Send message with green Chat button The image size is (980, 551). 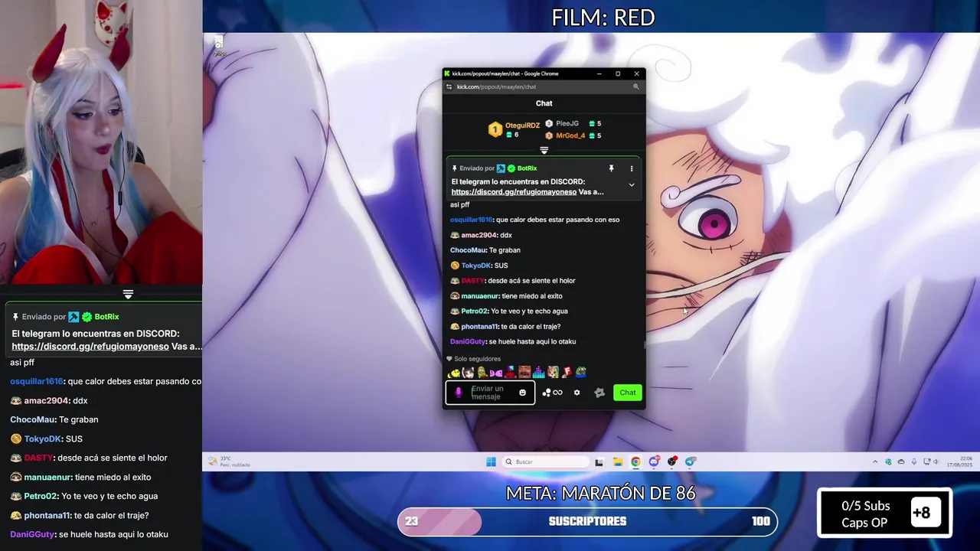tap(628, 393)
